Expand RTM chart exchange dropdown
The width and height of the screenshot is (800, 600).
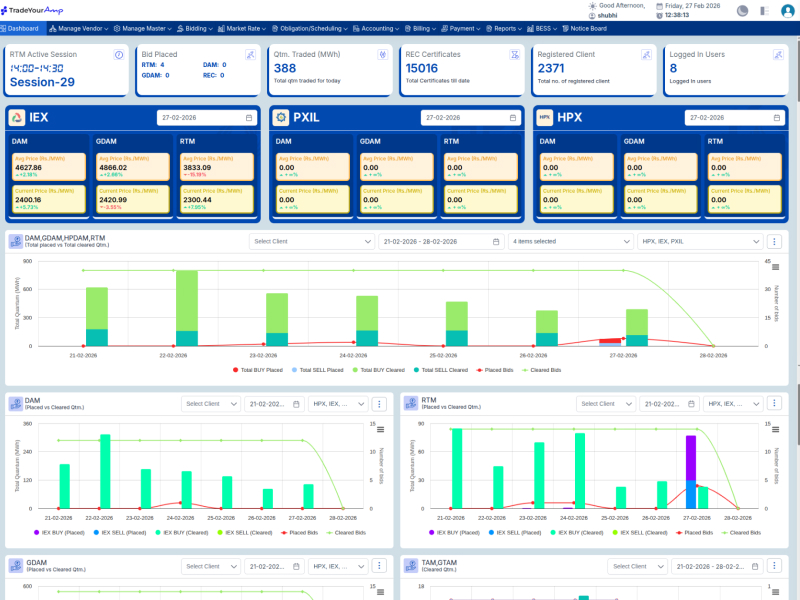point(733,404)
